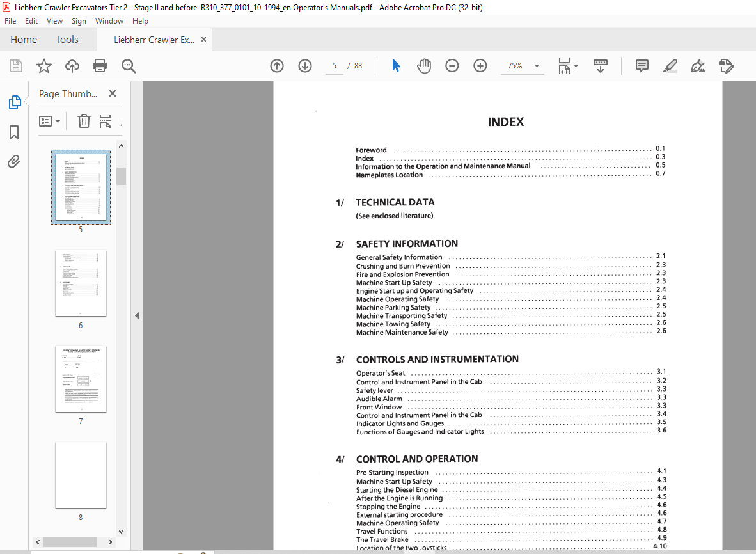Switch to the Tools tab
Image resolution: width=756 pixels, height=554 pixels.
coord(67,40)
